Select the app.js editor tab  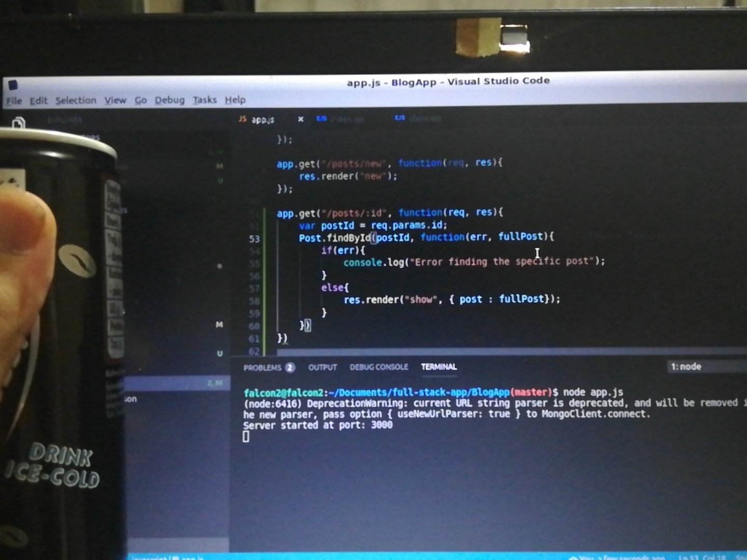(x=270, y=119)
